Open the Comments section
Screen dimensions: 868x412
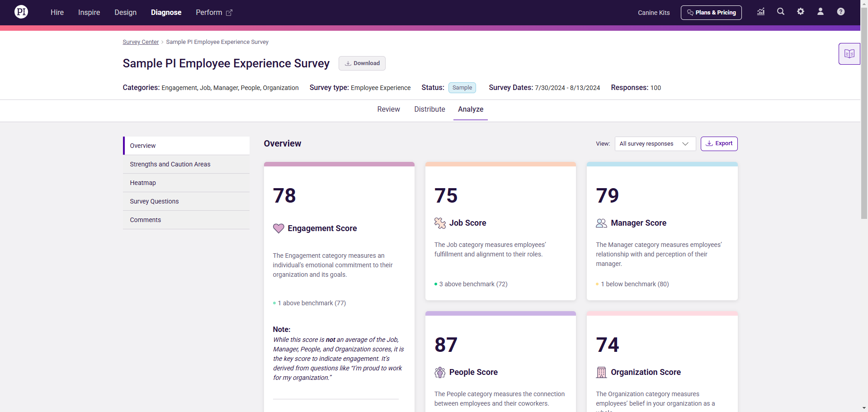click(x=186, y=220)
